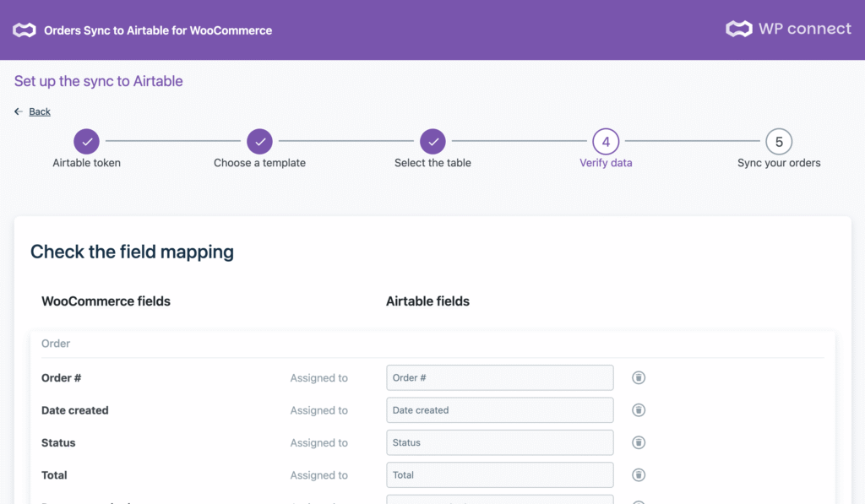Click the Verify data step label

tap(606, 163)
